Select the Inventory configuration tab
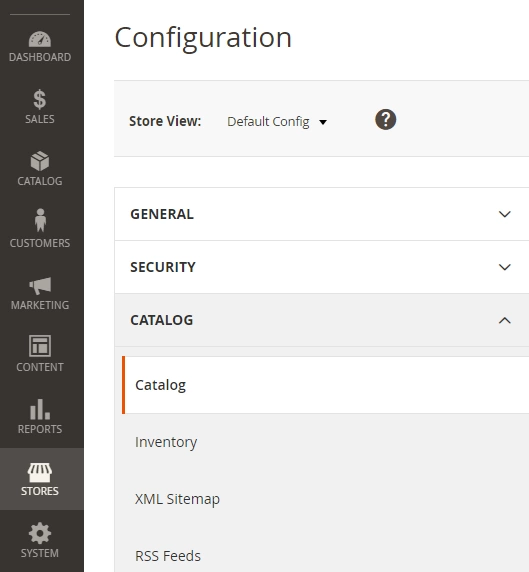 click(325, 442)
